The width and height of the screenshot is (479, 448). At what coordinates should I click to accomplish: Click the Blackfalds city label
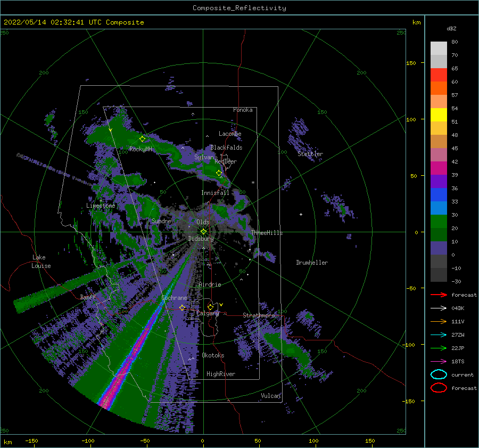point(226,148)
